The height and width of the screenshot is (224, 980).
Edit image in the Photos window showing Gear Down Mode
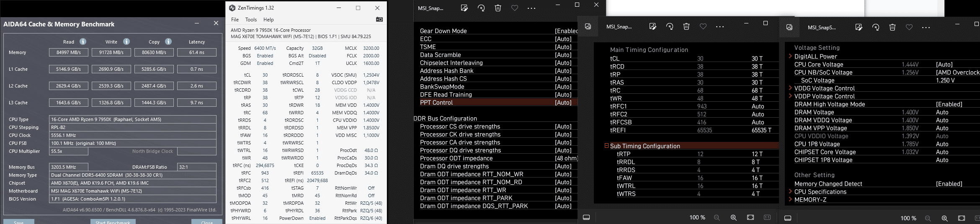pos(464,8)
